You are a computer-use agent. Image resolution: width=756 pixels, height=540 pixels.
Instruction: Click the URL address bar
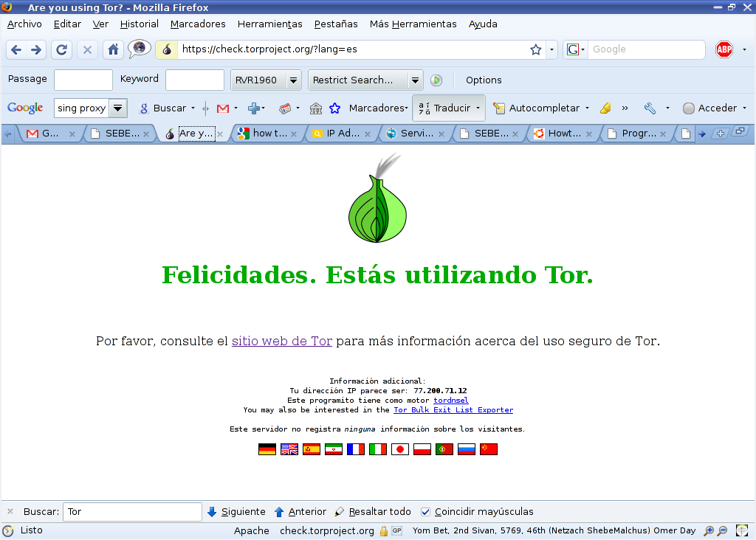point(352,49)
